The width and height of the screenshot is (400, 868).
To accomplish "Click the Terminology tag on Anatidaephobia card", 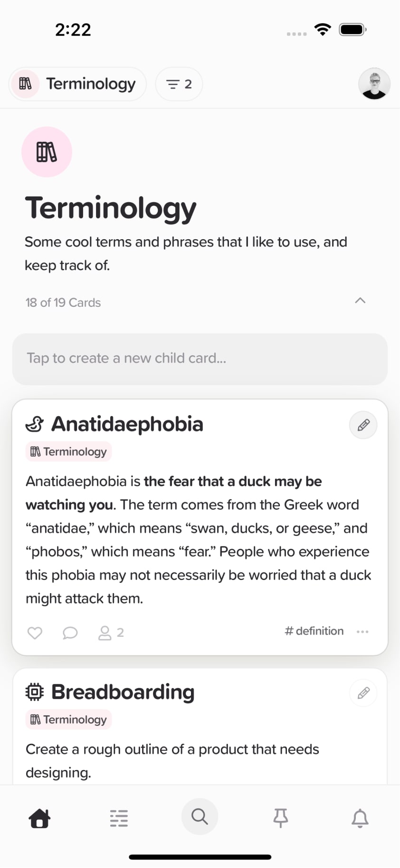I will (68, 452).
